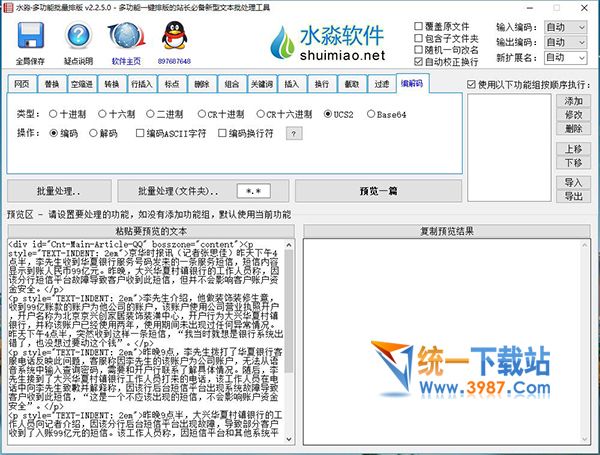This screenshot has width=600, height=455.
Task: Uncheck the 自动校正换行 checkbox
Action: click(x=419, y=61)
